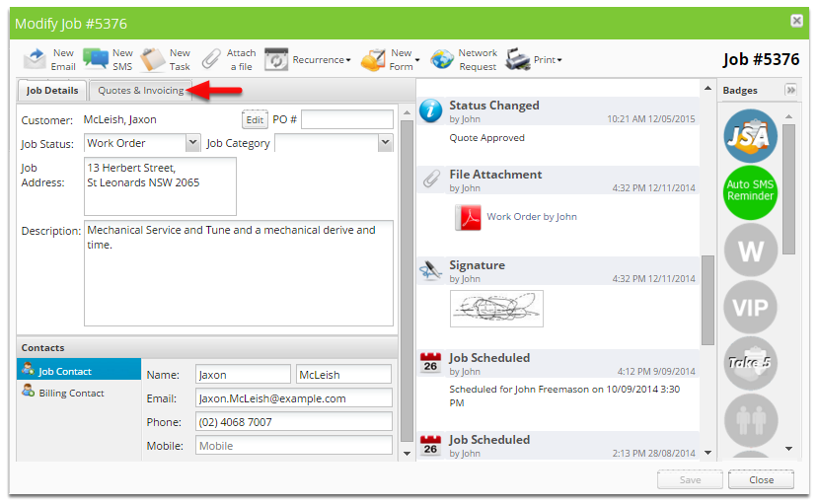This screenshot has width=817, height=504.
Task: Click the Description text area
Action: point(239,273)
